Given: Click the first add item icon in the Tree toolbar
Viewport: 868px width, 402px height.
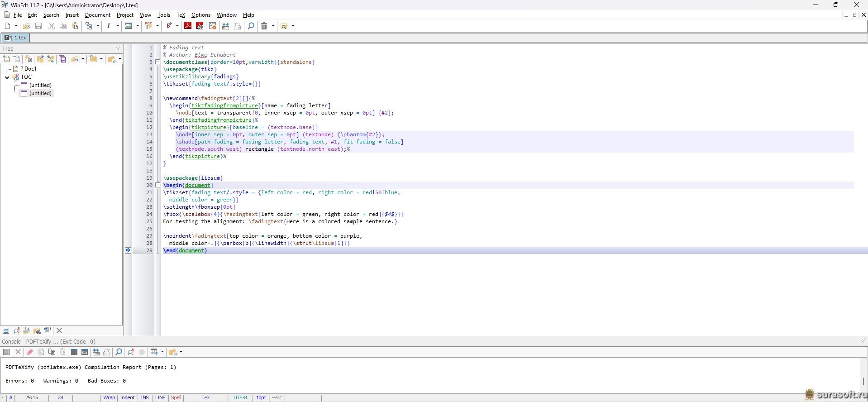Looking at the screenshot, I should 6,59.
